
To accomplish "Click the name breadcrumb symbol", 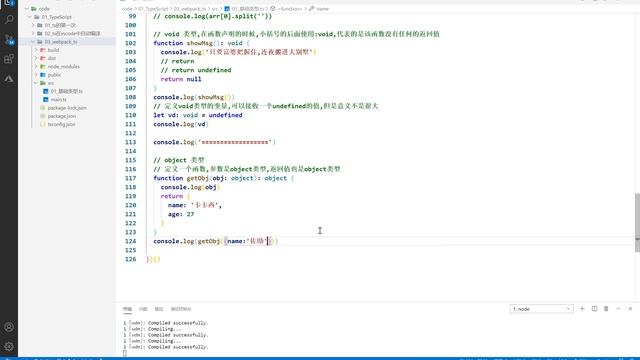I will pos(322,9).
